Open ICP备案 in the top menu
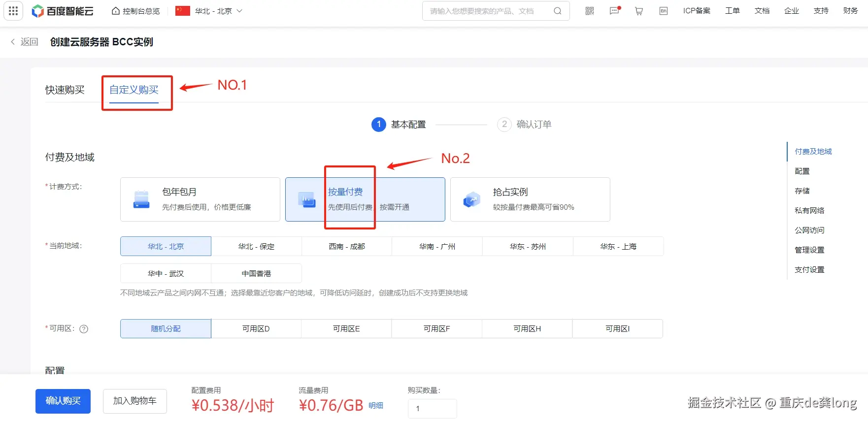This screenshot has width=868, height=422. tap(697, 11)
